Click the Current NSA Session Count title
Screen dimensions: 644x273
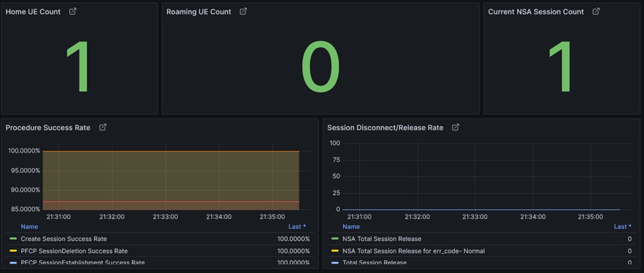[536, 12]
